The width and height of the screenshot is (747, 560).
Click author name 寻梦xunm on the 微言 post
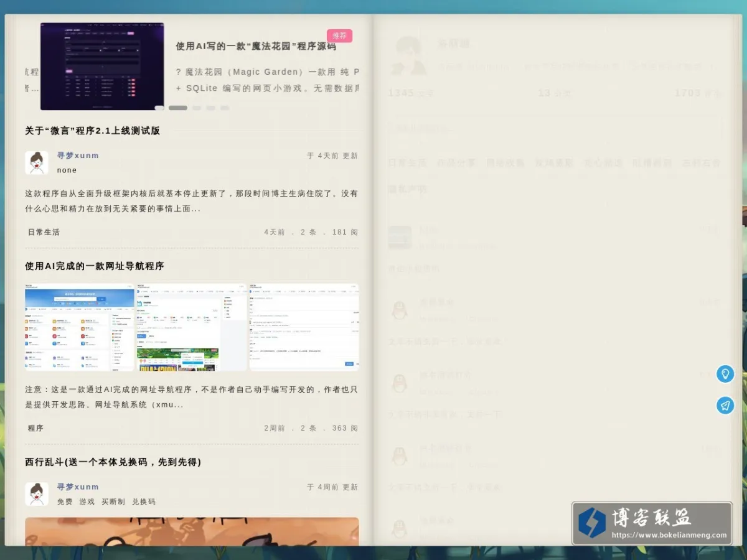click(x=78, y=156)
